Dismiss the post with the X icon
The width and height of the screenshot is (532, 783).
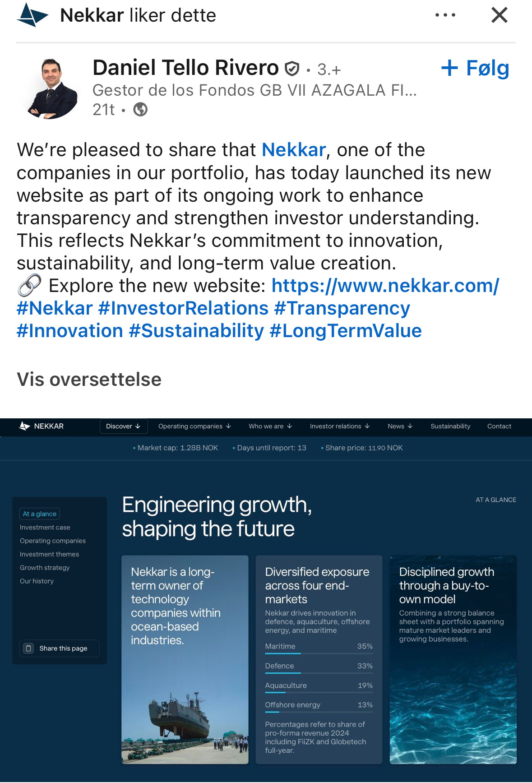tap(499, 15)
